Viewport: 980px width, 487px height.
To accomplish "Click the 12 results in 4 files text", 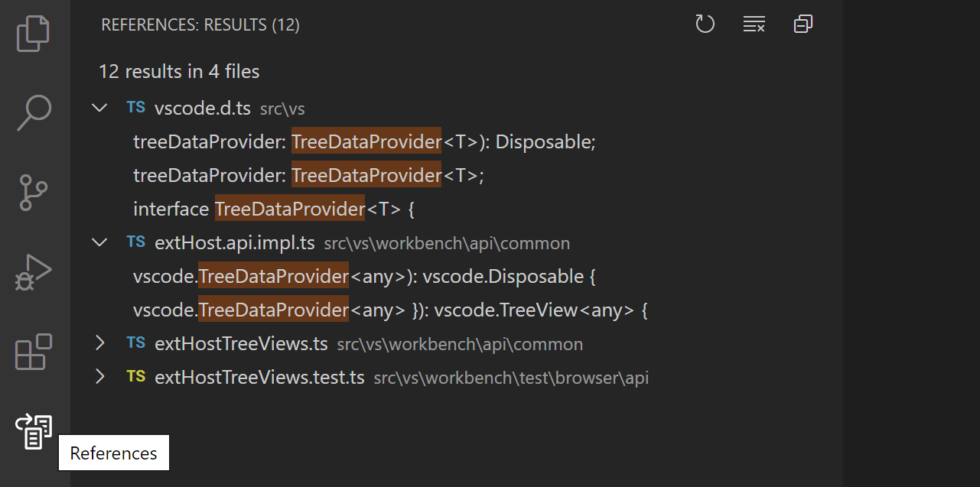I will [x=178, y=71].
